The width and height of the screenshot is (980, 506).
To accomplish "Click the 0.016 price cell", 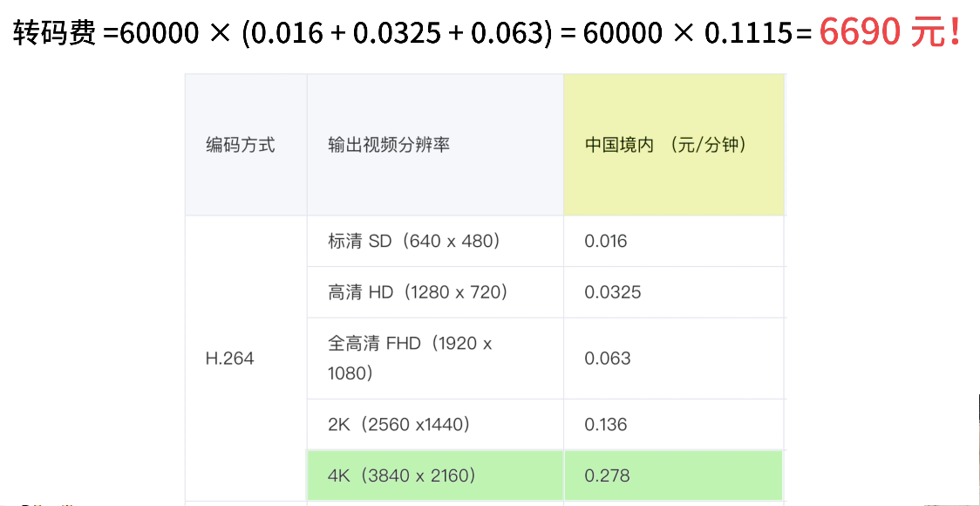I will coord(606,241).
